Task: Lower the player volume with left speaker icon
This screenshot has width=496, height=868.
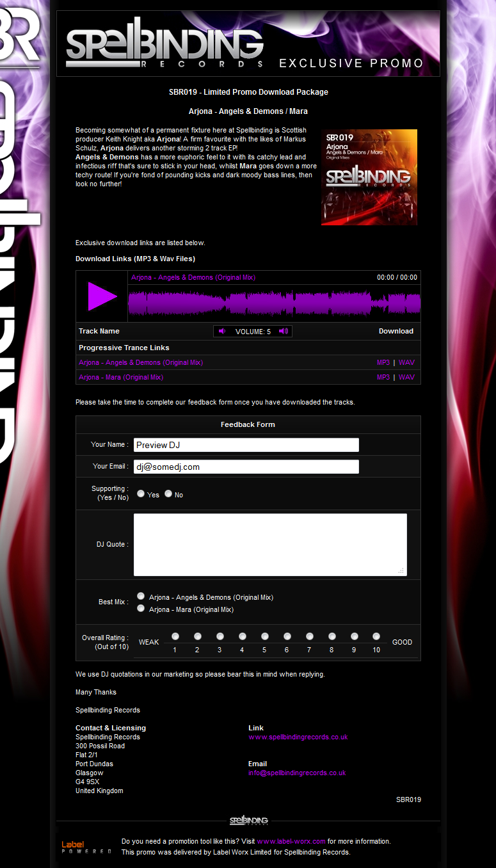Action: tap(222, 331)
